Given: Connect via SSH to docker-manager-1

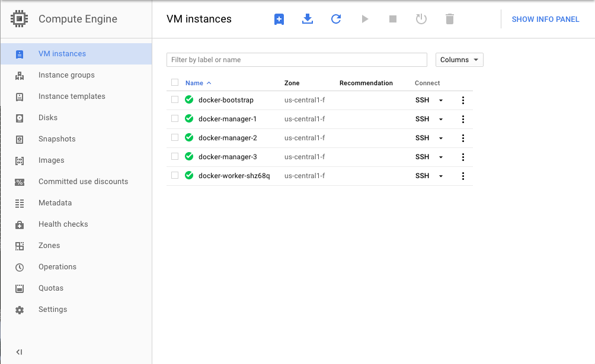Looking at the screenshot, I should click(x=422, y=119).
